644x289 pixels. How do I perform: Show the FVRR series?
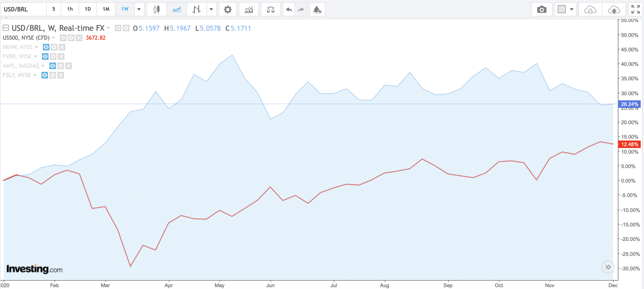45,56
